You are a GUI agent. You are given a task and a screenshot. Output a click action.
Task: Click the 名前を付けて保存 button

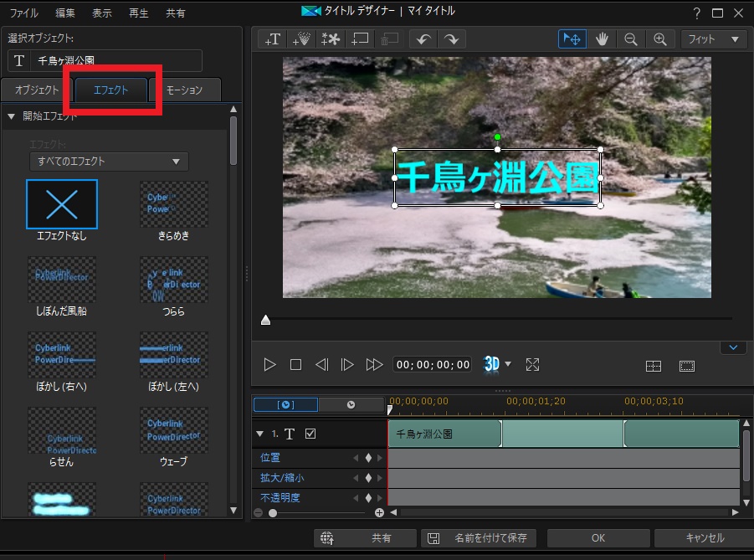click(x=480, y=538)
